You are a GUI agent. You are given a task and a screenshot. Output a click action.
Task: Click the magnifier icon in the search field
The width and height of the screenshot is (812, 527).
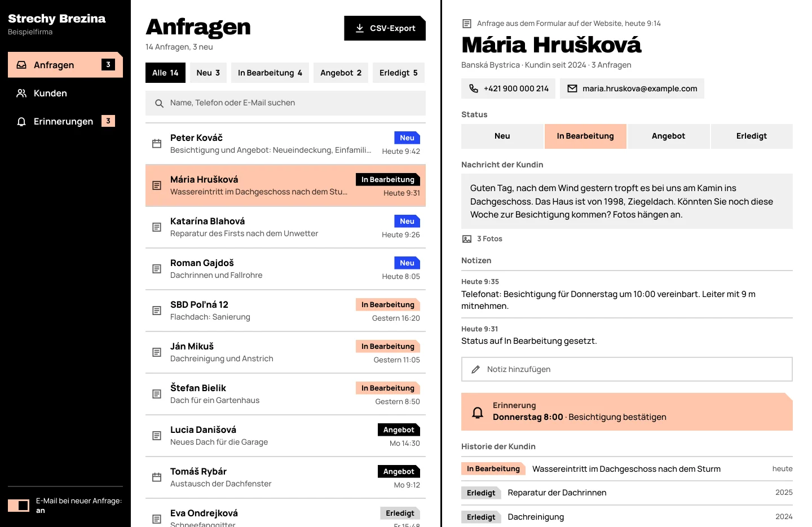160,103
